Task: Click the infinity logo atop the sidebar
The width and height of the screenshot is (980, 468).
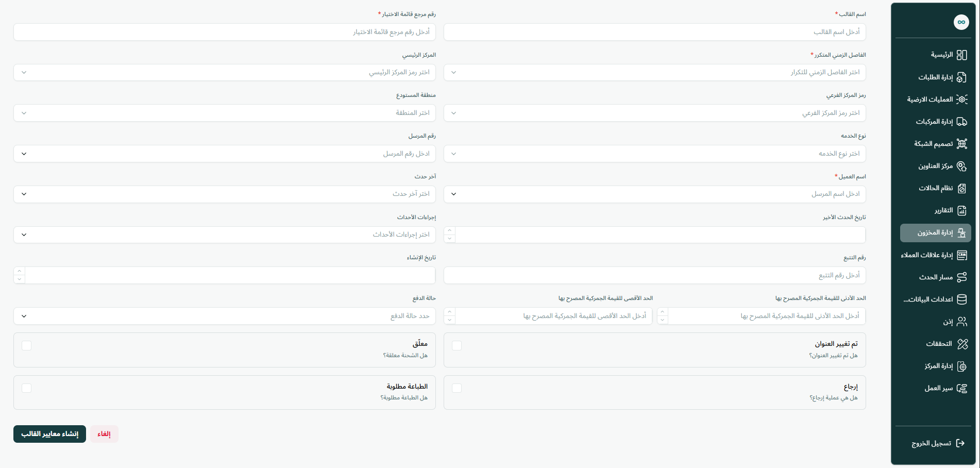Action: click(x=961, y=22)
